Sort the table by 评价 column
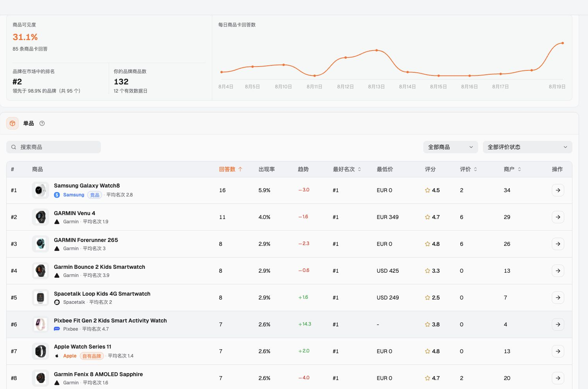Image resolution: width=588 pixels, height=389 pixels. pos(468,169)
